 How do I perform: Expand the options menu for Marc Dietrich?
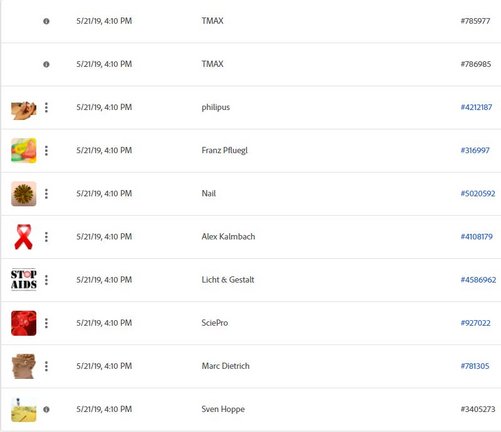click(46, 366)
